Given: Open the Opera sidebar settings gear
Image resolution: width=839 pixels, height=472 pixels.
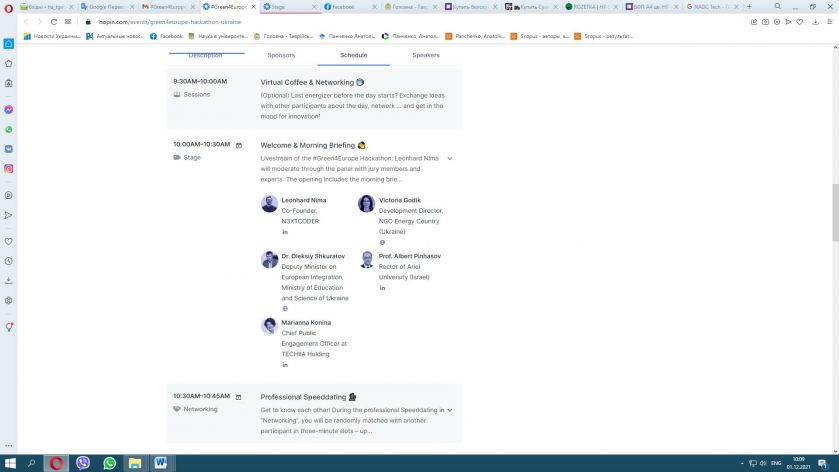Looking at the screenshot, I should tap(9, 300).
